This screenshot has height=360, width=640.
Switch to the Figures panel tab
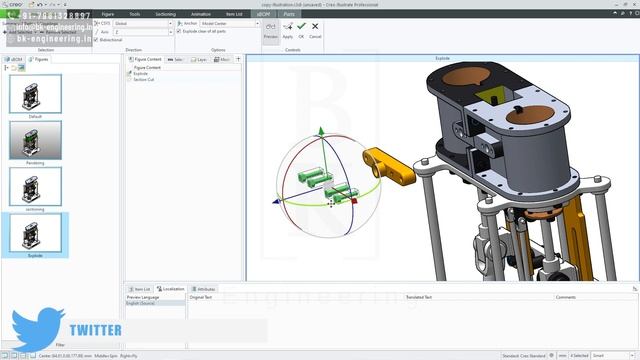pyautogui.click(x=38, y=59)
